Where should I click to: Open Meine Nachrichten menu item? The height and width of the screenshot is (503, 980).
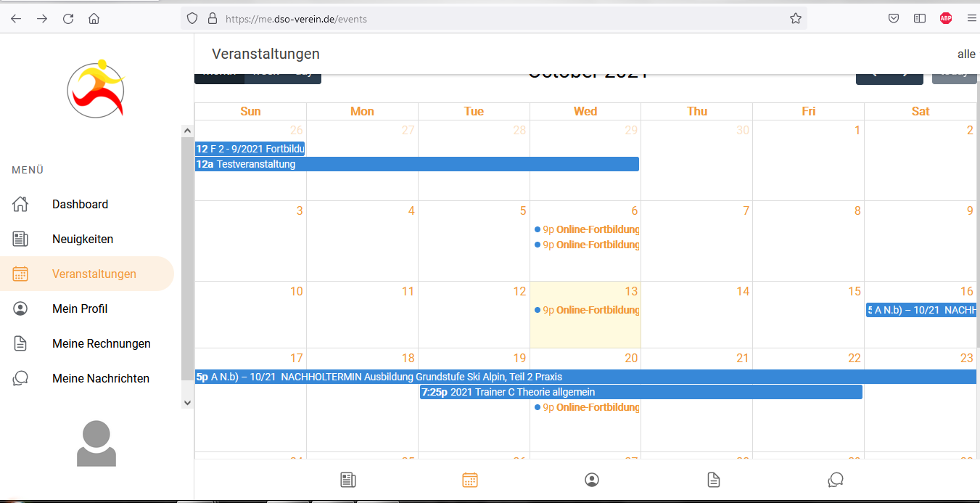click(x=87, y=378)
